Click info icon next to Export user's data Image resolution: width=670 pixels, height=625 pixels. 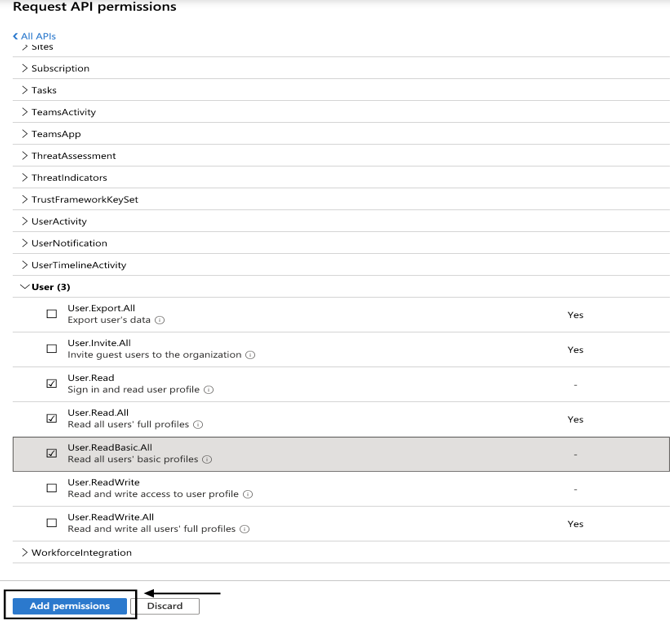click(160, 321)
